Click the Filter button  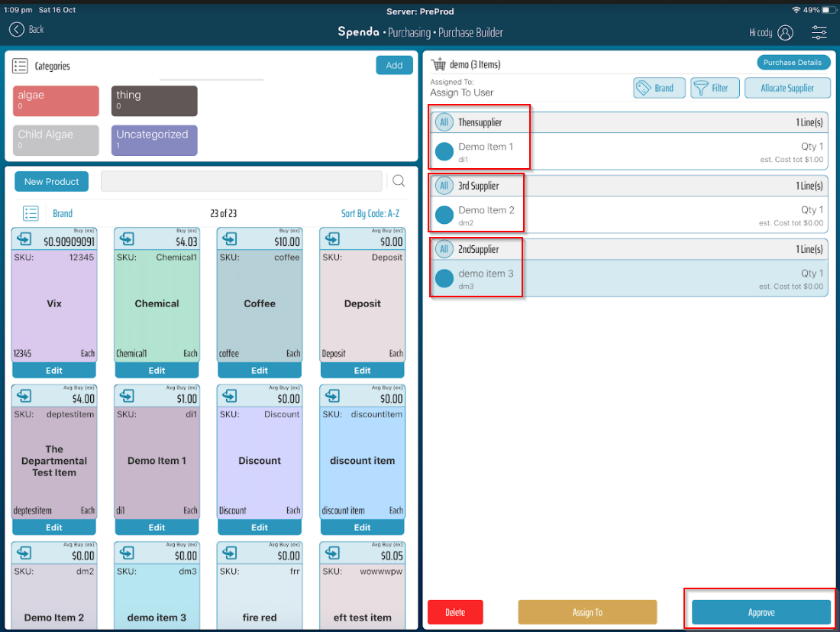point(716,88)
